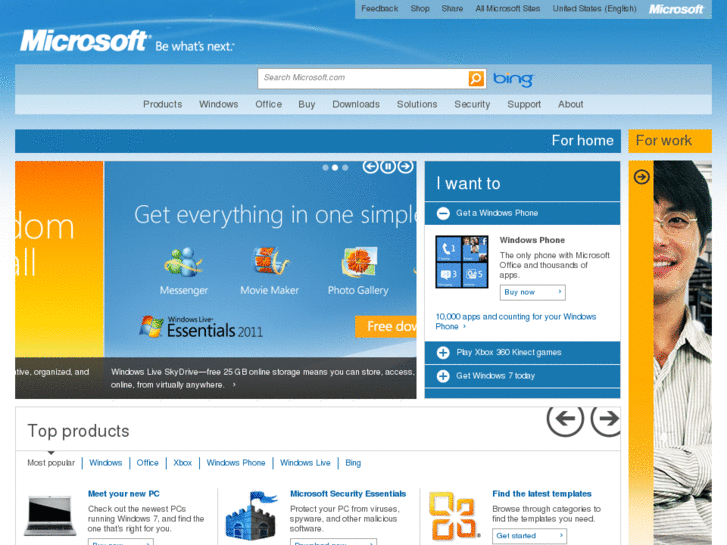
Task: Click the small Microsoft logo top right
Action: click(x=676, y=9)
